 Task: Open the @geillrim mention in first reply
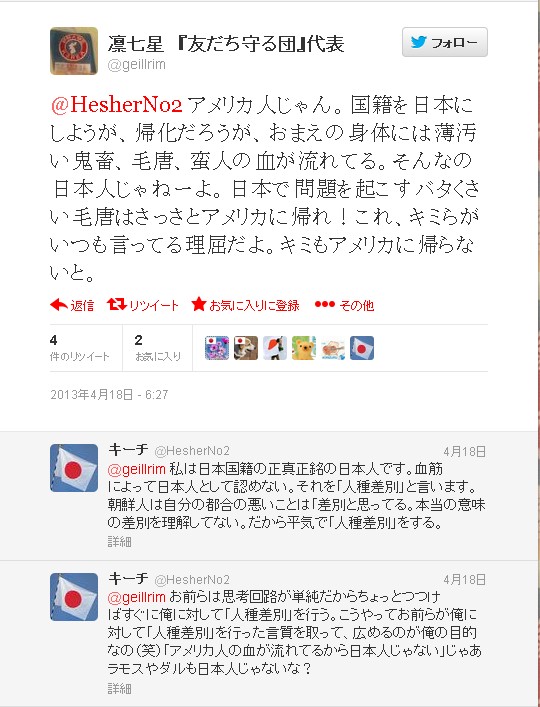click(x=137, y=469)
